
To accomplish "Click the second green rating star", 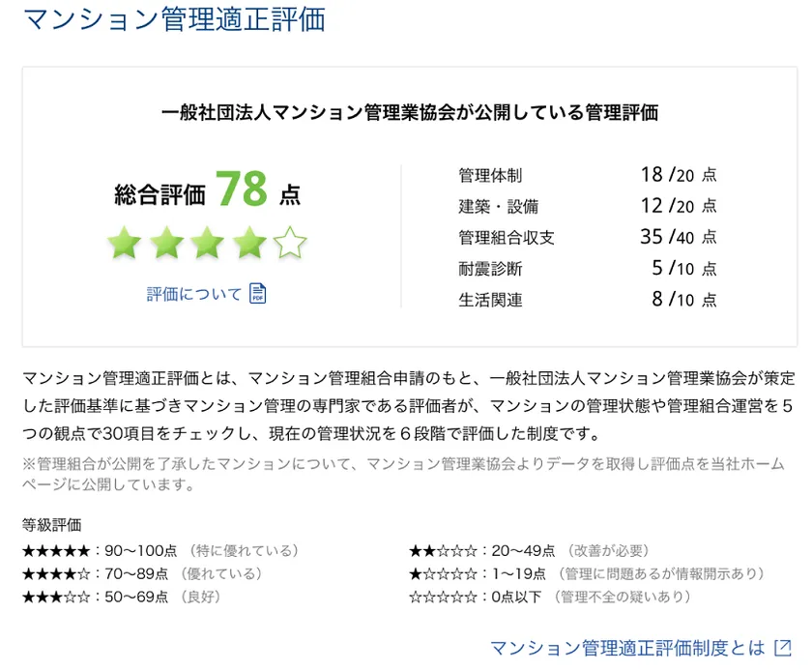I will [165, 243].
